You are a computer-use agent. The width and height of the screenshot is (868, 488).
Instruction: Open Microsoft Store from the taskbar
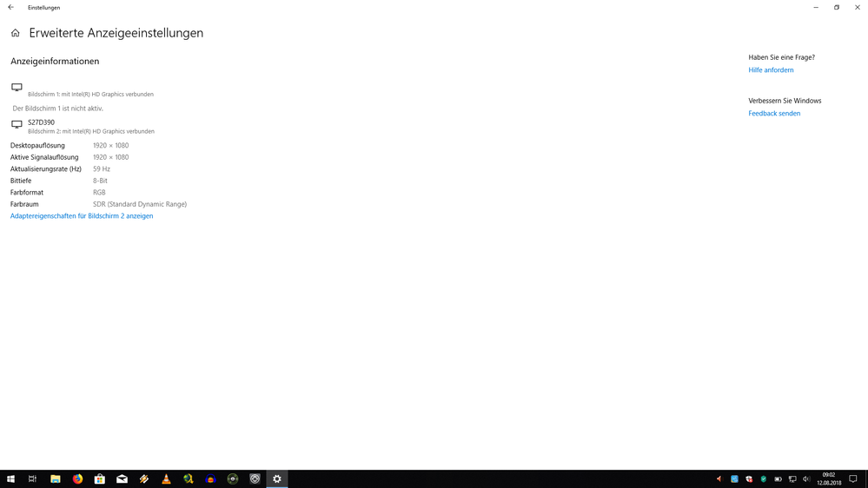[100, 479]
